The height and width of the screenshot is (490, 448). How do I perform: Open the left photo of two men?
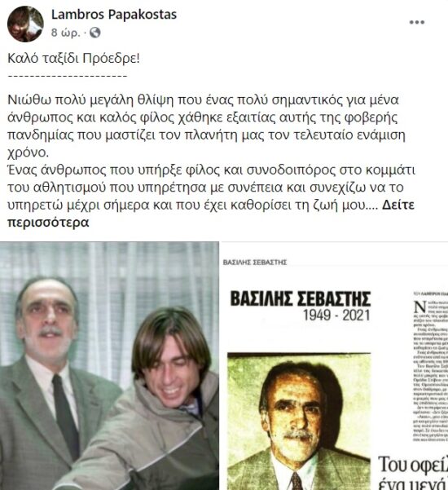[109, 365]
